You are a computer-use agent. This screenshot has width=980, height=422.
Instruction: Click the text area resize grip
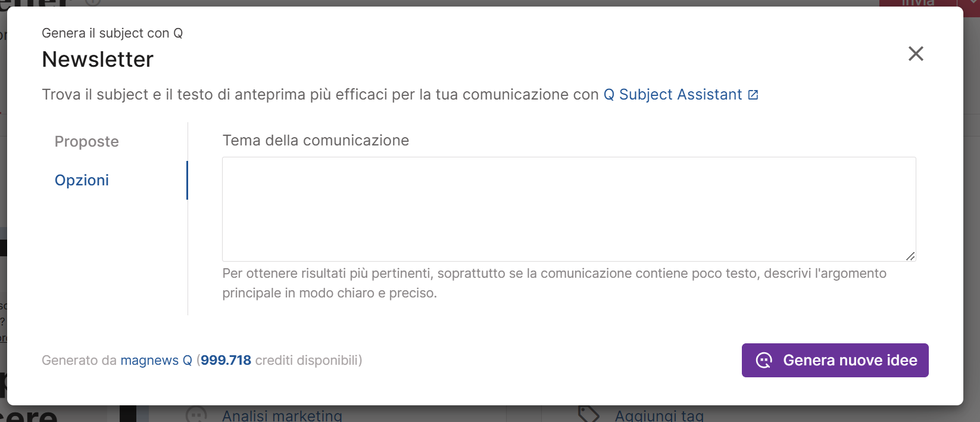coord(910,256)
